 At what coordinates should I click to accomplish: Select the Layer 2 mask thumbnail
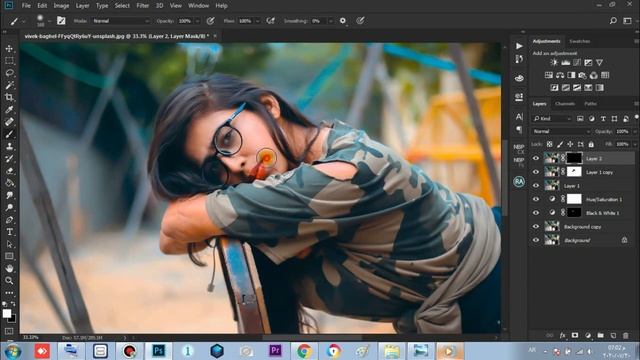click(x=574, y=158)
